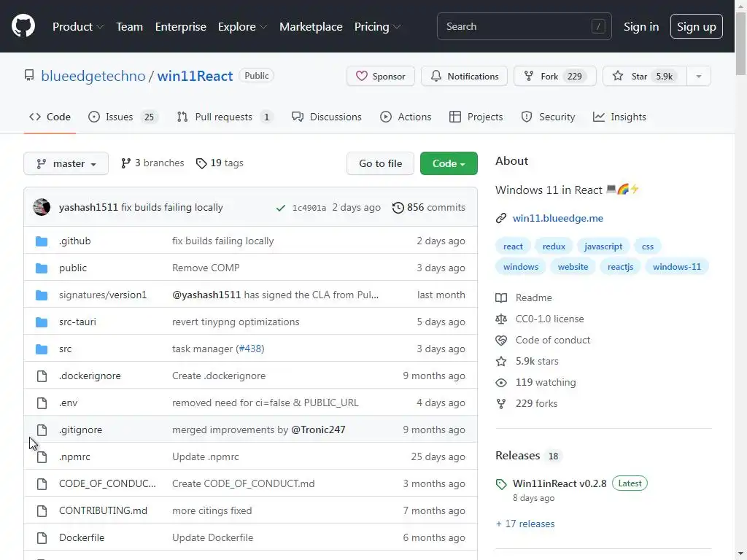Open the .github folder
The width and height of the screenshot is (747, 560).
[75, 241]
